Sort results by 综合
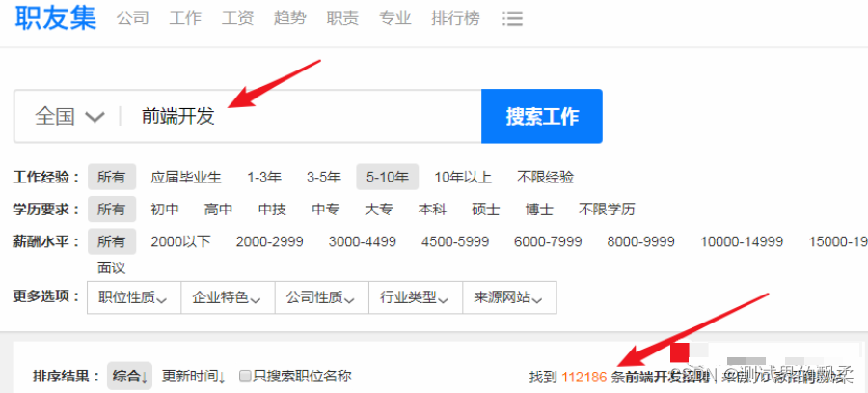868x393 pixels. (x=129, y=377)
